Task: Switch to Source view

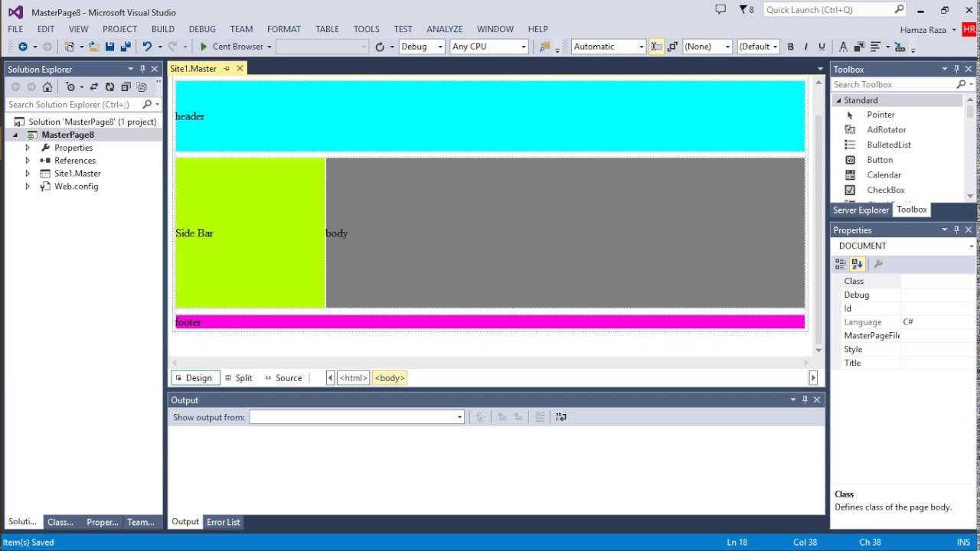Action: point(283,378)
